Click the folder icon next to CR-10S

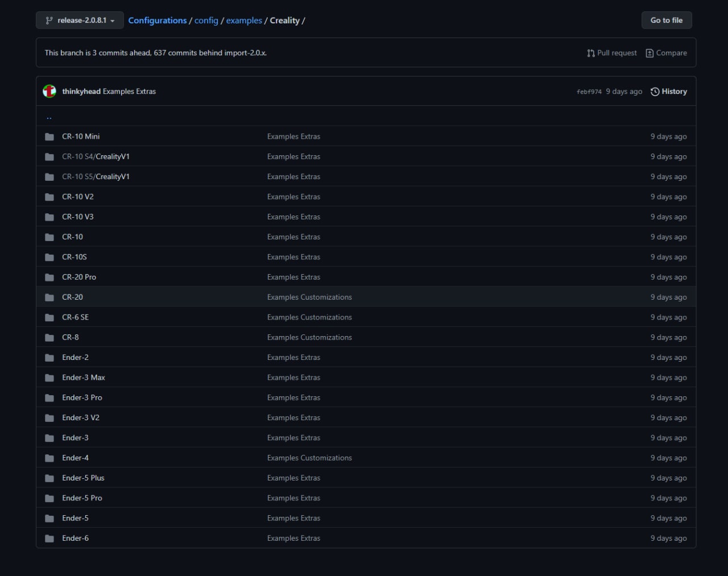pos(49,257)
